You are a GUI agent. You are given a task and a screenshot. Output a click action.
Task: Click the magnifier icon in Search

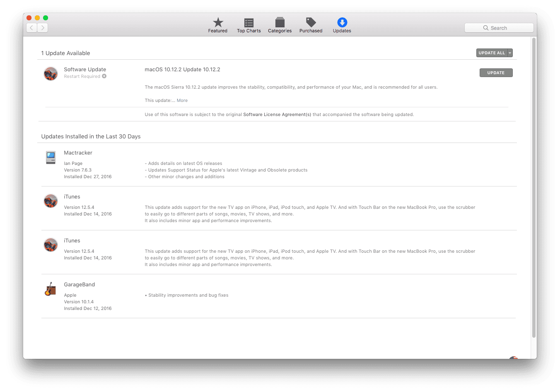[486, 28]
